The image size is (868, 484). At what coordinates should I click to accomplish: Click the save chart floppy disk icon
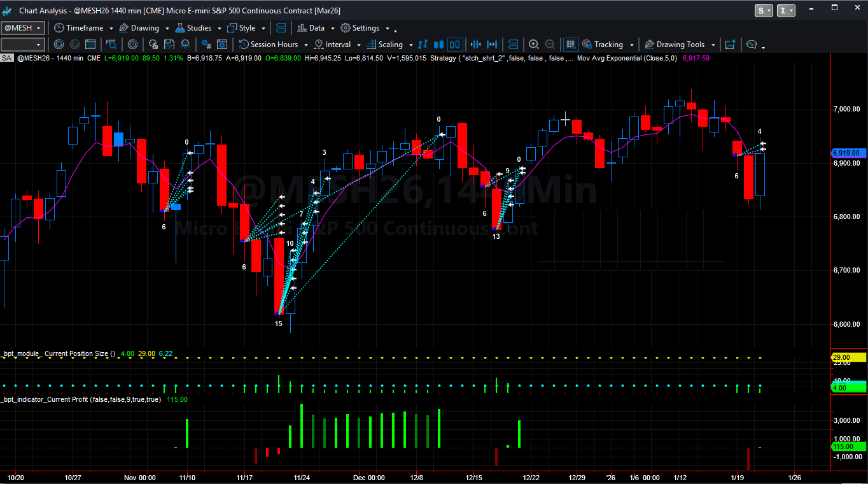(x=169, y=45)
